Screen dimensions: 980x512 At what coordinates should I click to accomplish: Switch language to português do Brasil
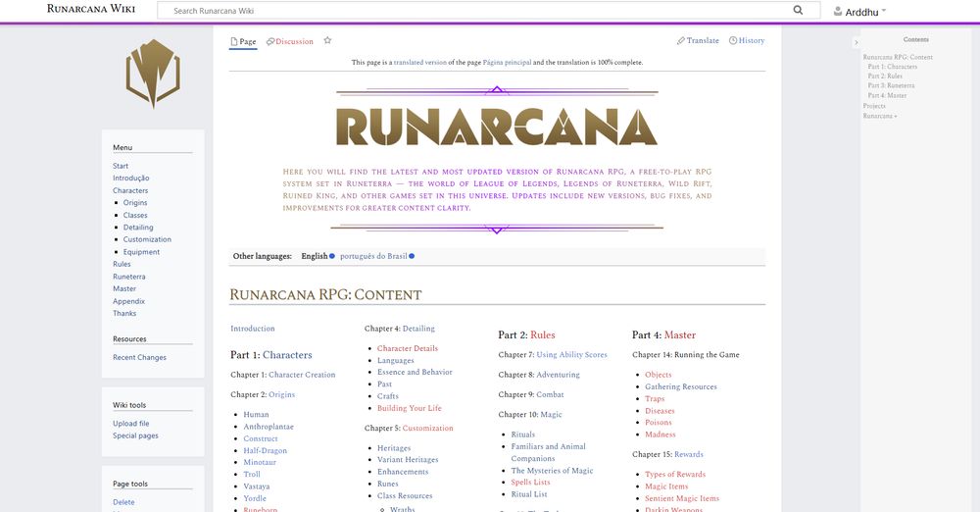[x=373, y=256]
